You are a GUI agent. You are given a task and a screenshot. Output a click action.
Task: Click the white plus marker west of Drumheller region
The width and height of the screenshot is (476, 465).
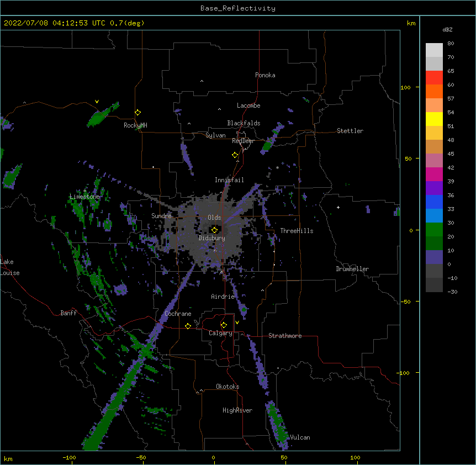click(x=338, y=207)
